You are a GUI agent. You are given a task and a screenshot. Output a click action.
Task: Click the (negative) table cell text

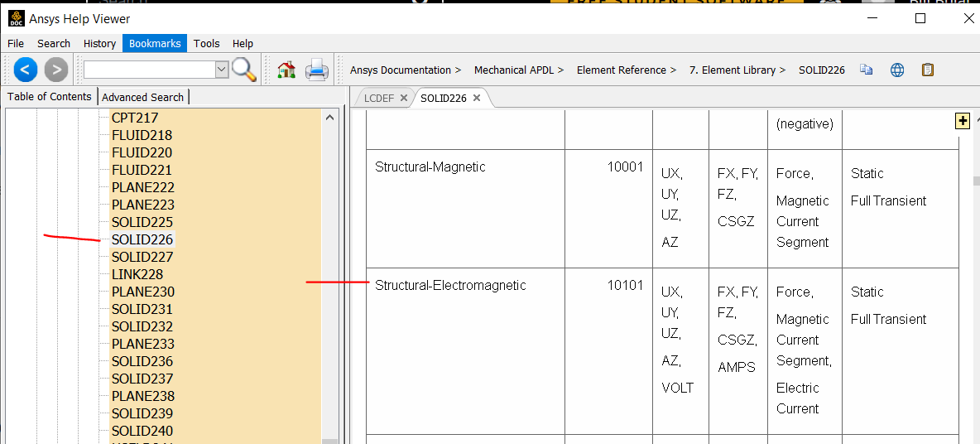click(805, 124)
